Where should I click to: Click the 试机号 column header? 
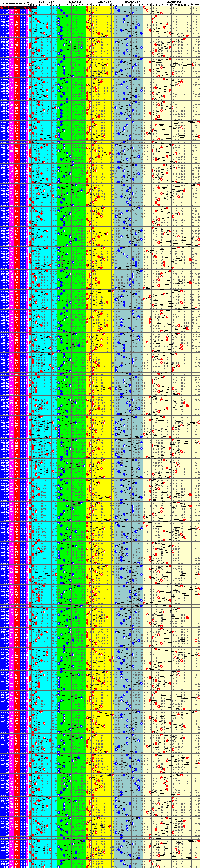(12, 3)
